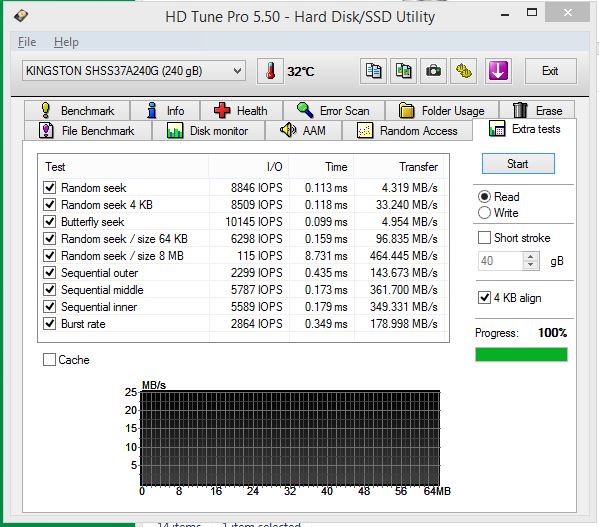Viewport: 599px width, 527px height.
Task: Toggle Butterfly seek checkbox
Action: click(50, 221)
